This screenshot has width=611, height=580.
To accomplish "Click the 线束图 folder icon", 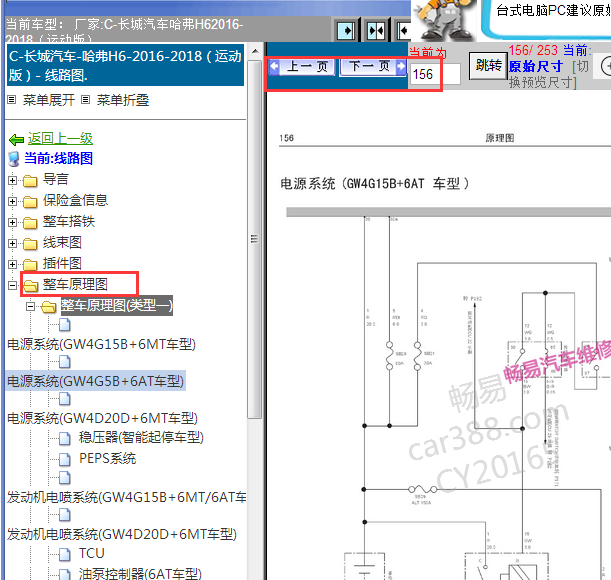I will pyautogui.click(x=30, y=244).
